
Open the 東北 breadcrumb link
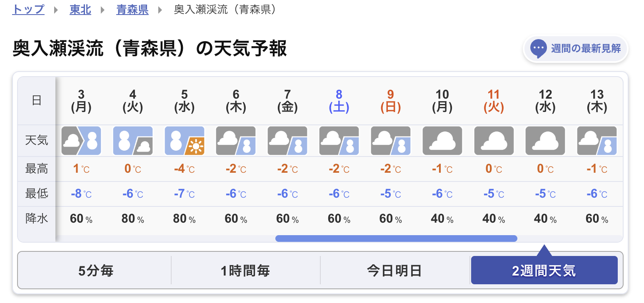tap(80, 10)
